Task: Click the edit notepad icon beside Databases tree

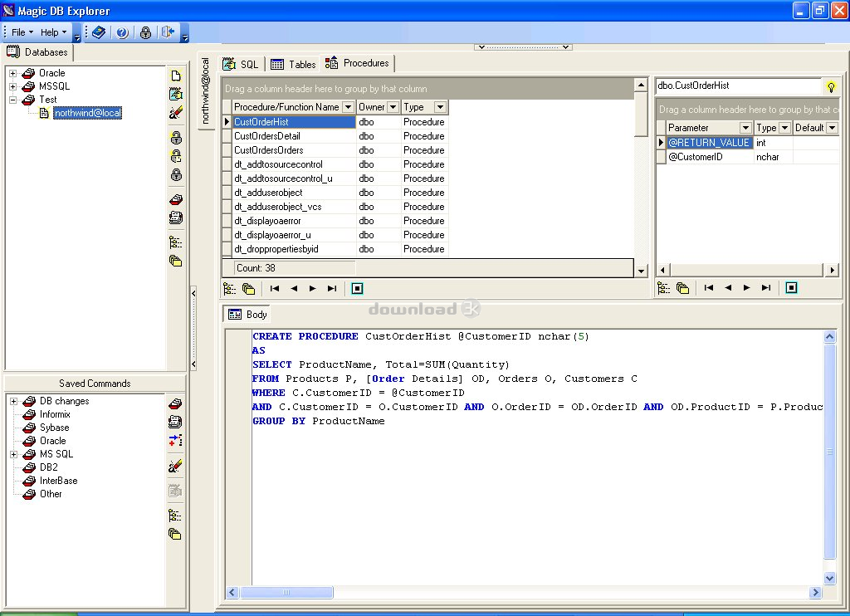Action: pos(176,94)
